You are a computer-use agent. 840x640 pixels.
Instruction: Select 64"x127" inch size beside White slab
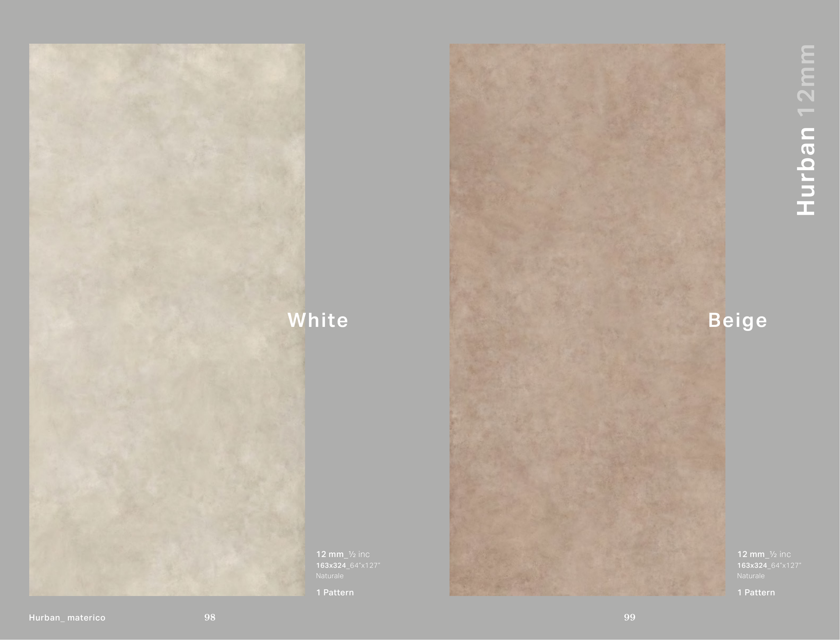tap(365, 565)
